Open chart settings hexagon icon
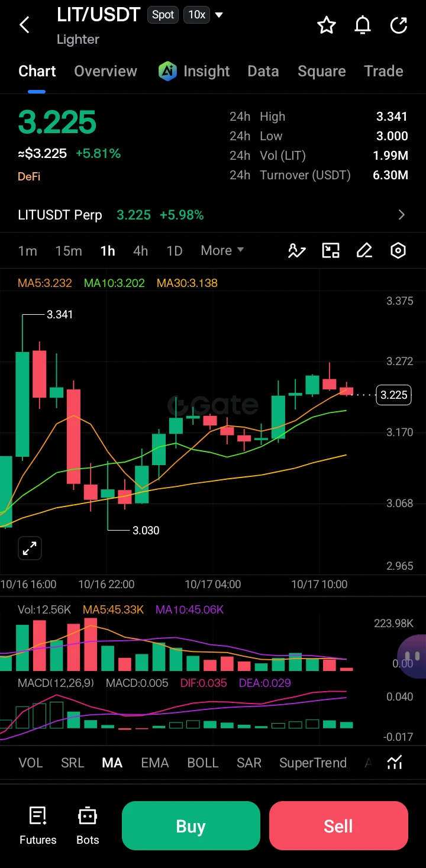This screenshot has height=868, width=426. pyautogui.click(x=398, y=251)
